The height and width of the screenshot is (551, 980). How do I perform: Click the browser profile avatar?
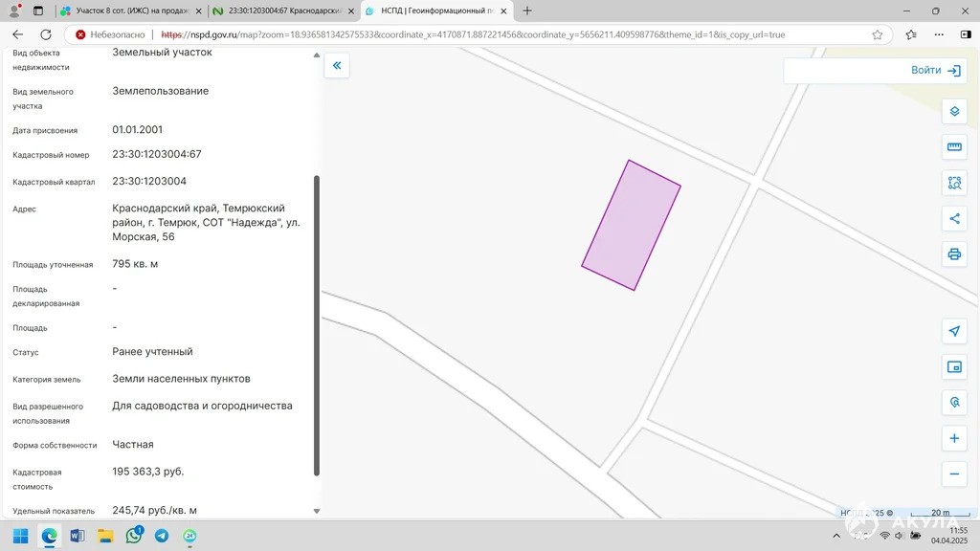tap(14, 11)
